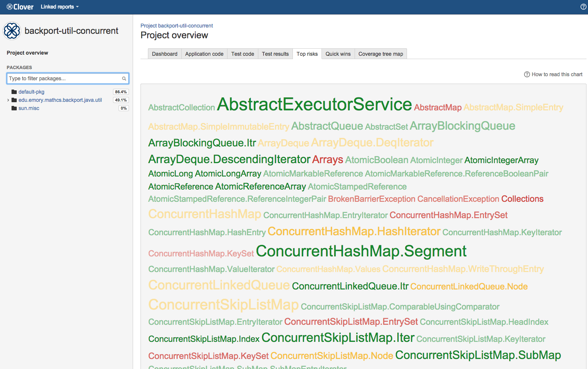The width and height of the screenshot is (588, 369).
Task: Open the help icon in top bar
Action: click(x=583, y=7)
